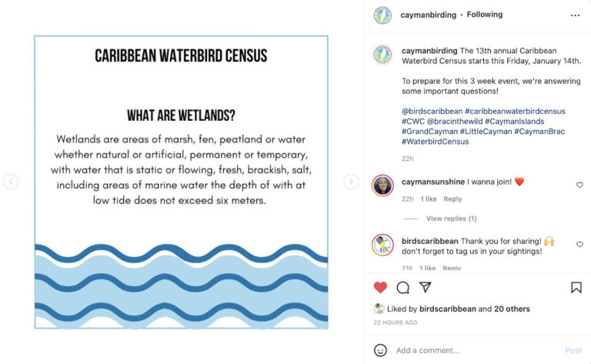
Task: Go to previous carousel image arrow
Action: pyautogui.click(x=11, y=182)
